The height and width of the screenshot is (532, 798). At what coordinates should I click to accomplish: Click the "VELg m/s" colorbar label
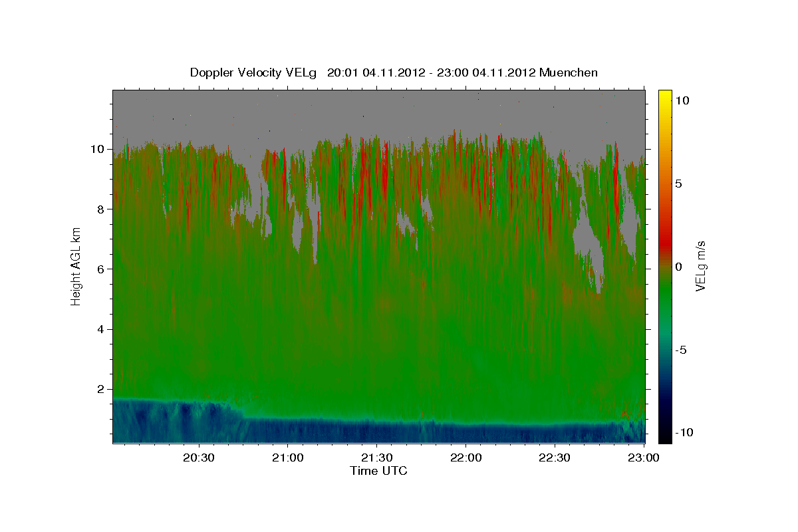click(700, 266)
